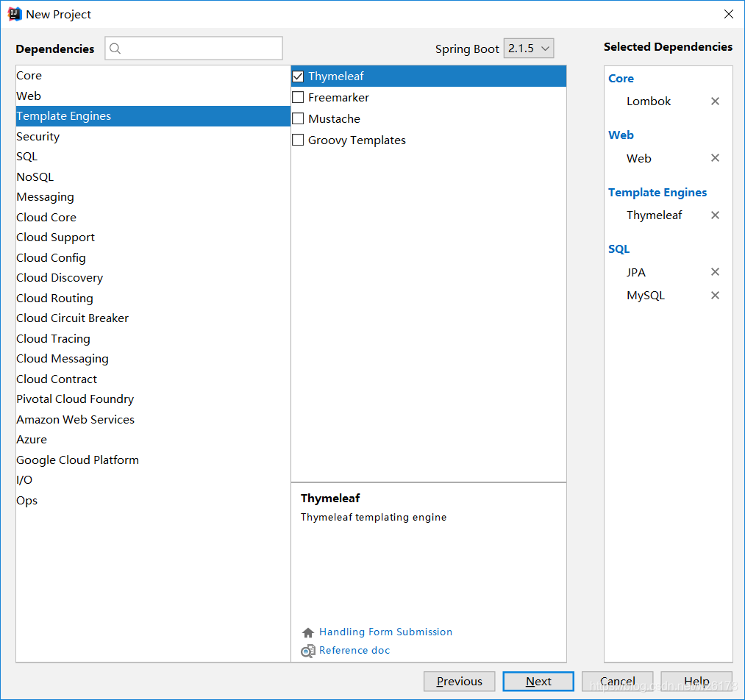This screenshot has width=745, height=700.
Task: Click the IntelliJ IDEA logo in the title bar
Action: coord(15,14)
